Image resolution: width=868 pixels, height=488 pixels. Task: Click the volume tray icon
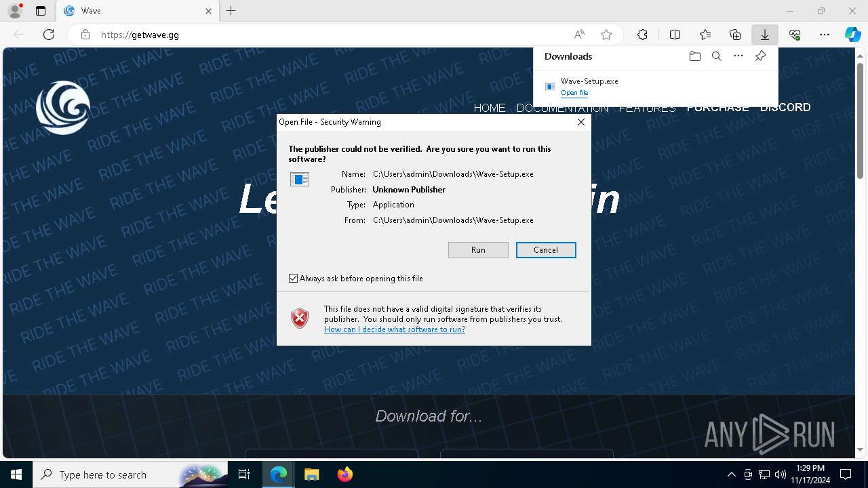(x=781, y=474)
